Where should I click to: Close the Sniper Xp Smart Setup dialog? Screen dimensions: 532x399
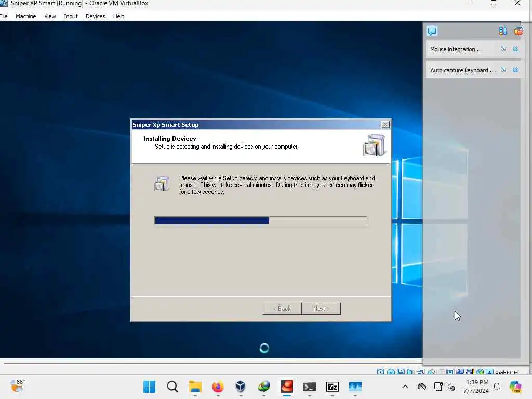(x=385, y=125)
